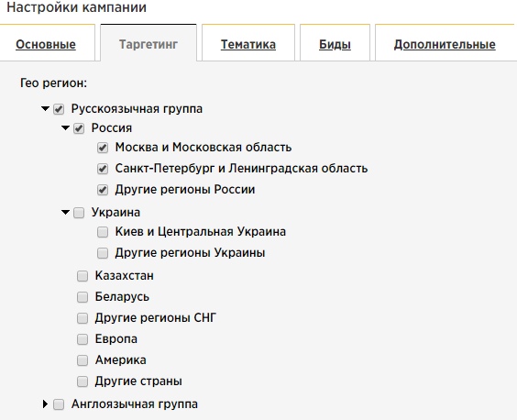Uncheck Другие регионы России checkbox

(x=103, y=190)
